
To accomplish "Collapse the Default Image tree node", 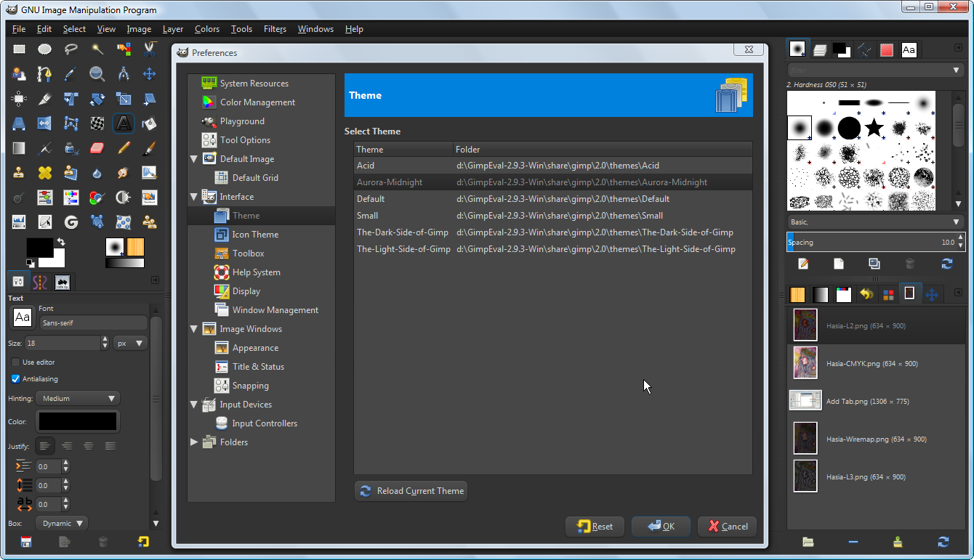I will pyautogui.click(x=194, y=158).
